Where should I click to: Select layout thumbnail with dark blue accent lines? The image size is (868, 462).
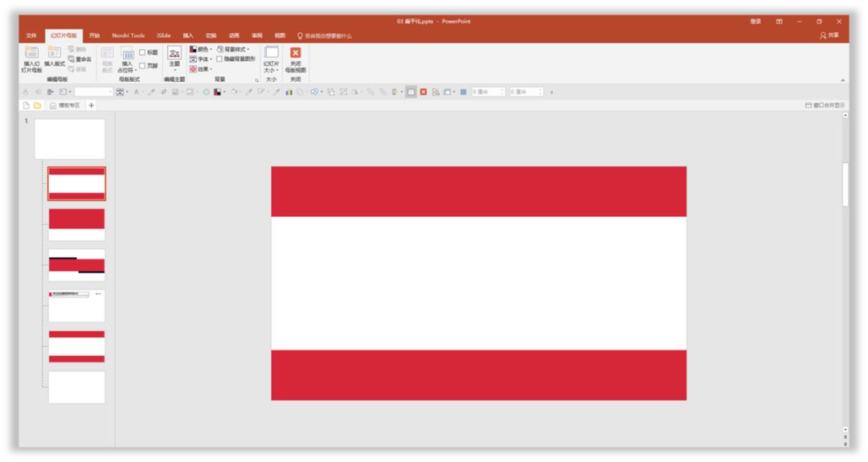(x=76, y=265)
